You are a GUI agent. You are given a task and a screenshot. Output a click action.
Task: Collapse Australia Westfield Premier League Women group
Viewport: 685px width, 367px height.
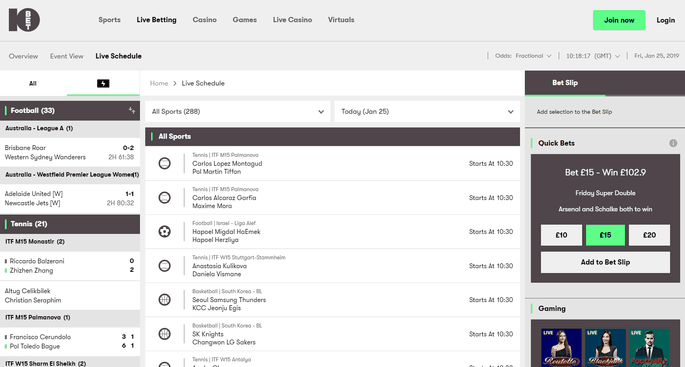coord(70,175)
